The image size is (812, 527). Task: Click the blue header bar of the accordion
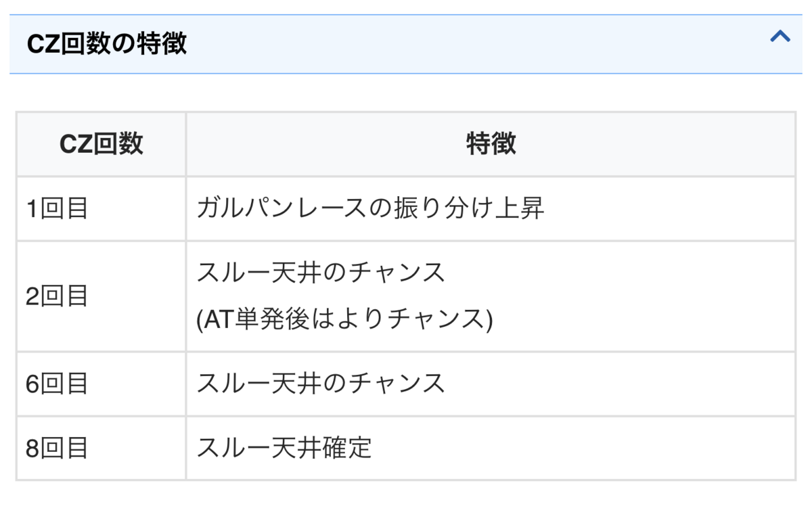(405, 44)
